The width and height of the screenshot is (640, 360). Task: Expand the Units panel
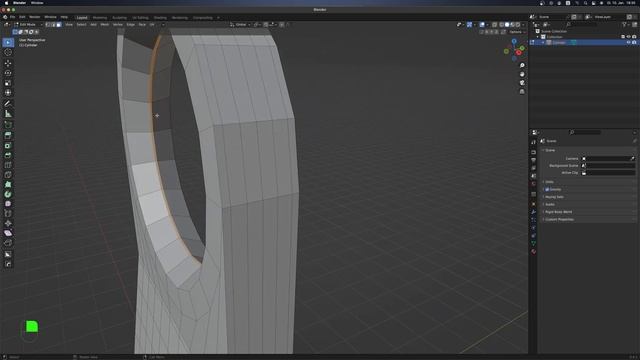point(549,182)
